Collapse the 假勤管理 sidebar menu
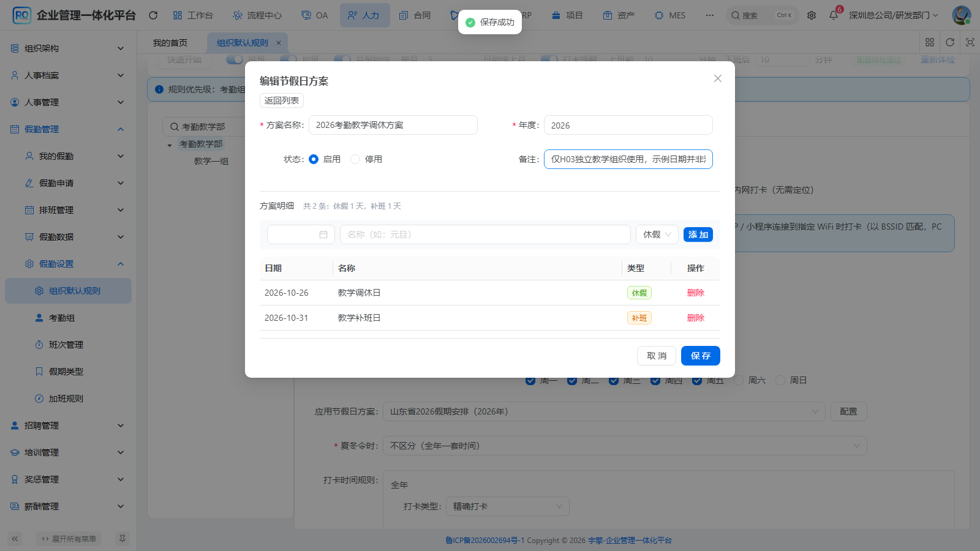The image size is (980, 551). [69, 129]
